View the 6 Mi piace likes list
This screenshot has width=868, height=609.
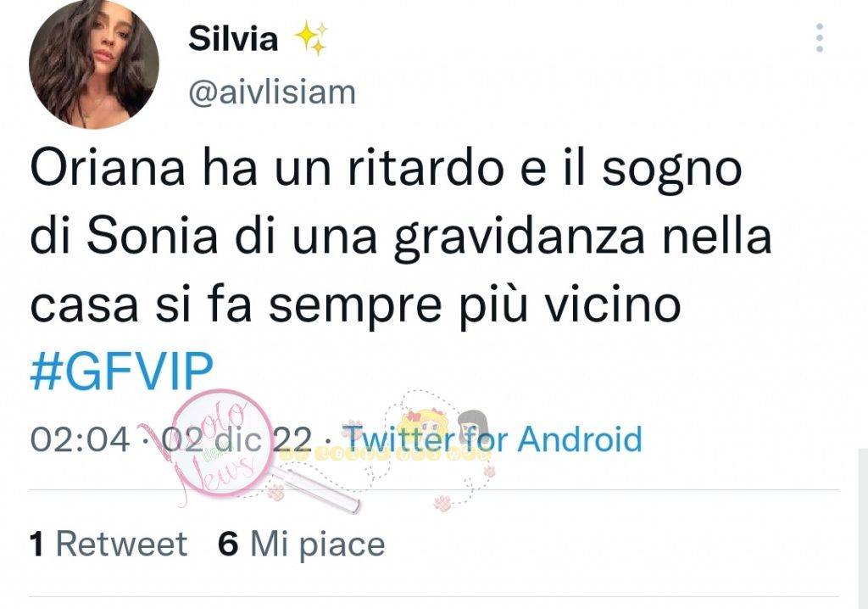coord(302,544)
